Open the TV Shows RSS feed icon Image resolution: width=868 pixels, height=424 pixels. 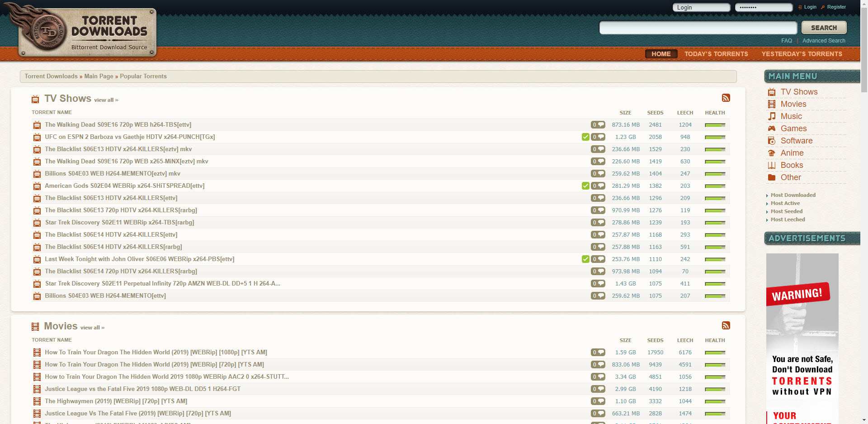pos(726,98)
